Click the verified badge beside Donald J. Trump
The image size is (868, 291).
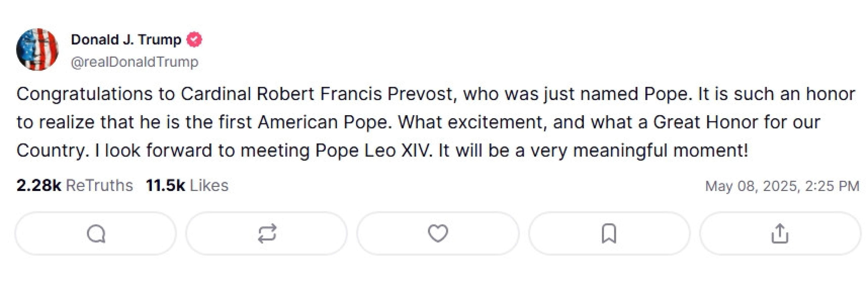click(x=194, y=40)
